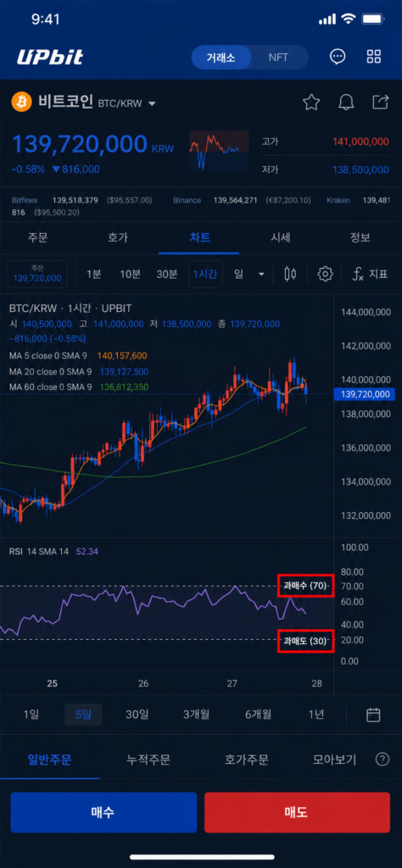Tap date label 27 on time axis

click(x=232, y=684)
